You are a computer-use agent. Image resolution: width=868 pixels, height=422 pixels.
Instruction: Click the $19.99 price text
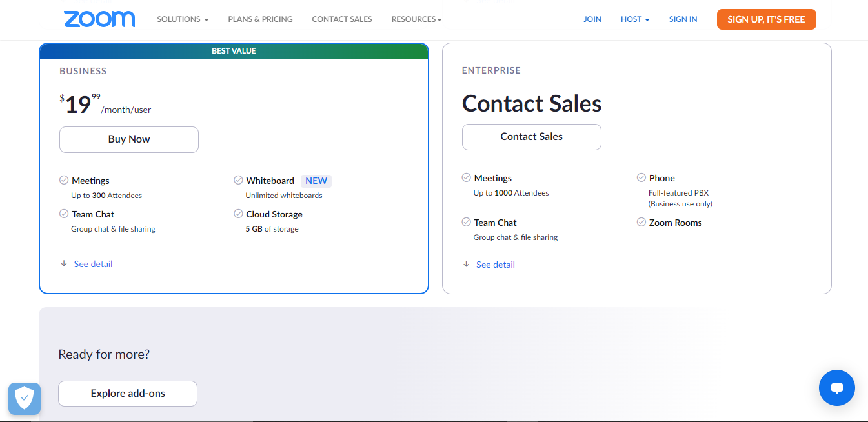80,104
